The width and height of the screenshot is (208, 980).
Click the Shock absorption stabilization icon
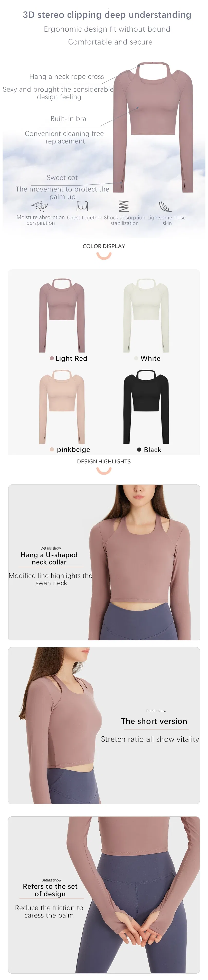[124, 206]
